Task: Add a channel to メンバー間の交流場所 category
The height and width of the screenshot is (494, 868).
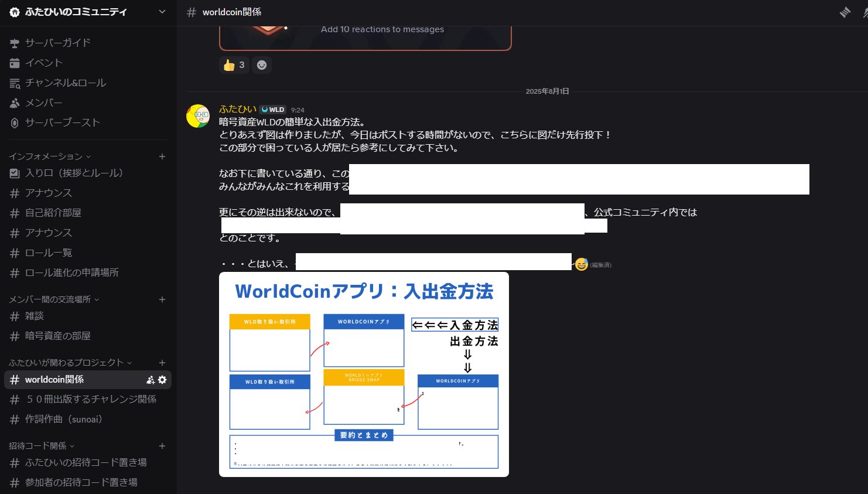Action: [162, 299]
